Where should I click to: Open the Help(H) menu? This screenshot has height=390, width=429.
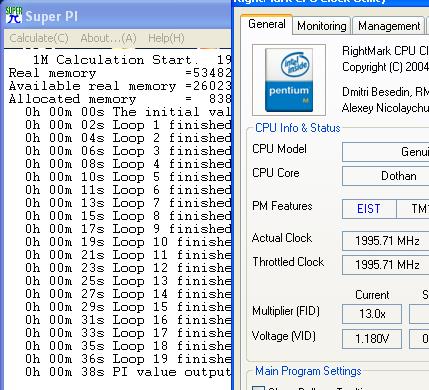tap(166, 38)
